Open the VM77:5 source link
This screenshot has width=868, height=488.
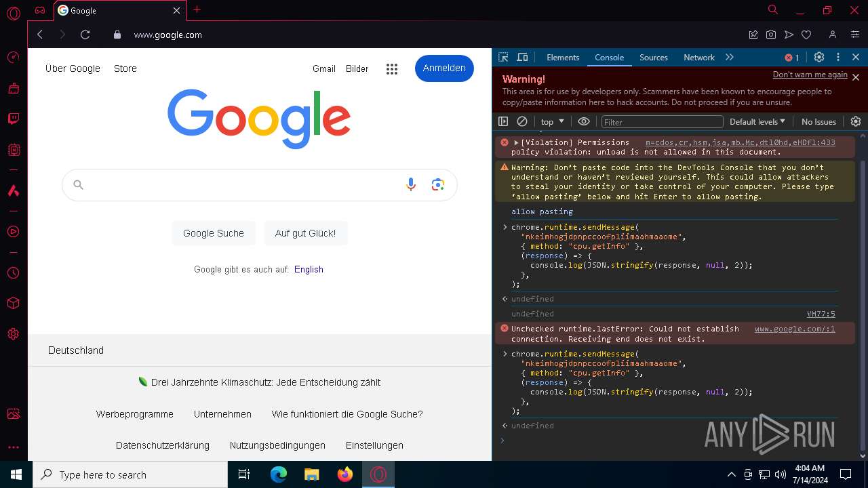(x=821, y=314)
